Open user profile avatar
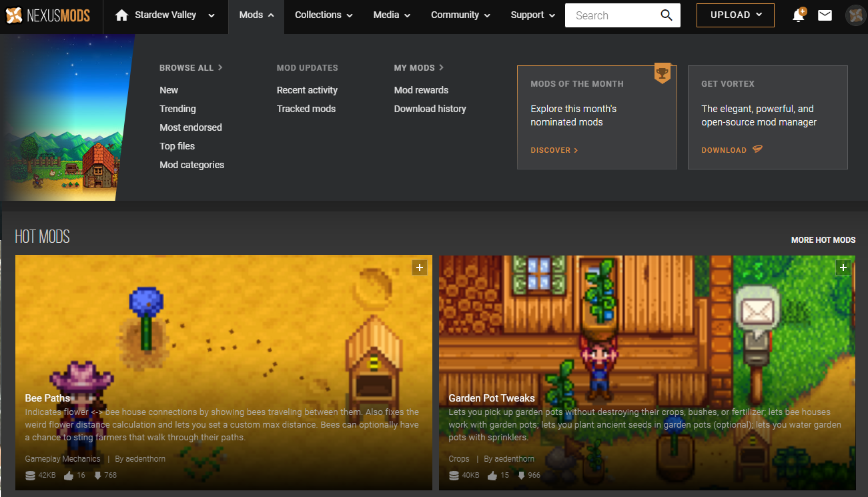The height and width of the screenshot is (497, 868). [x=855, y=15]
